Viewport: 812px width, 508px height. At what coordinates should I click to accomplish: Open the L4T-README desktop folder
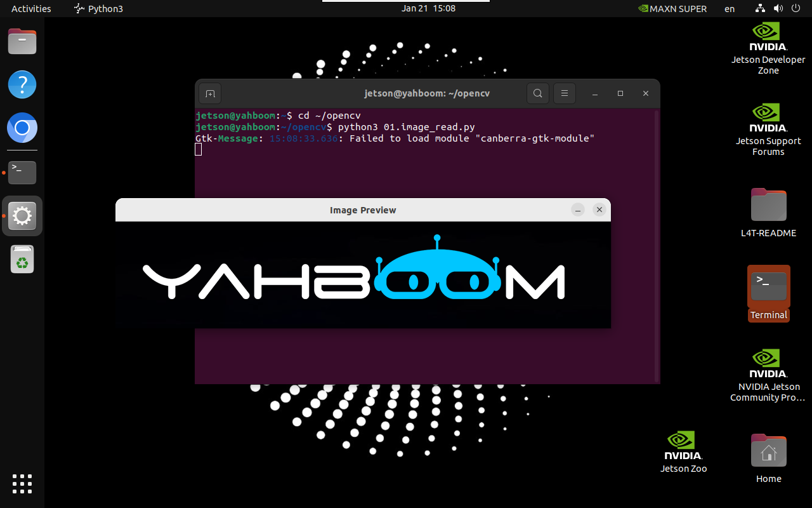point(768,213)
